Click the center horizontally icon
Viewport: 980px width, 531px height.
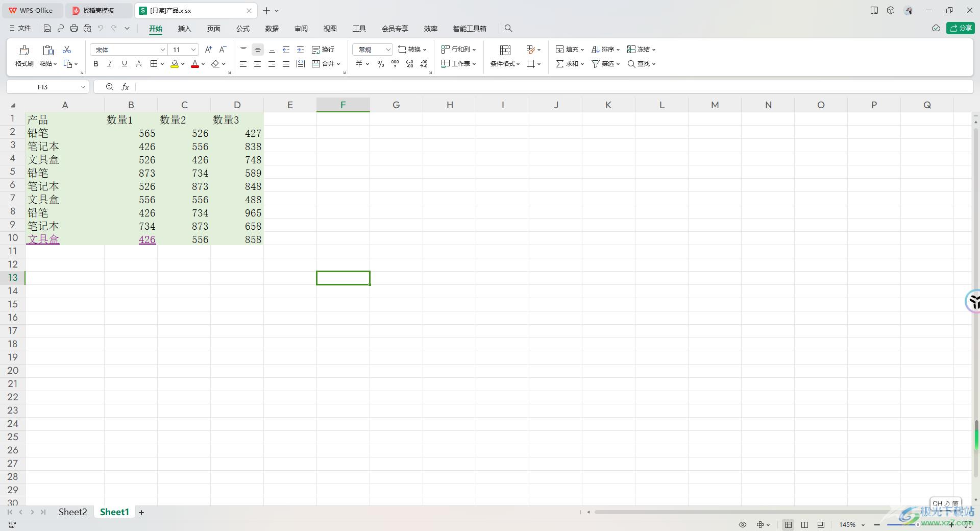(x=258, y=64)
